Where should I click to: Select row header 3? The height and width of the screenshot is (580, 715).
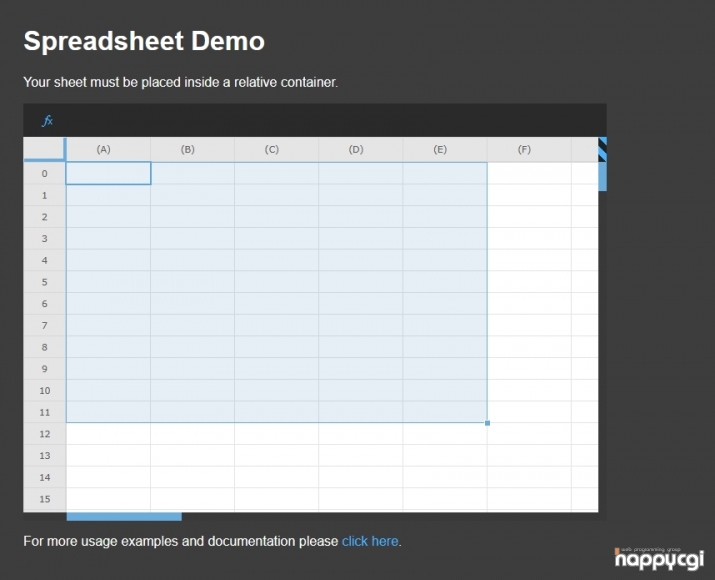45,238
